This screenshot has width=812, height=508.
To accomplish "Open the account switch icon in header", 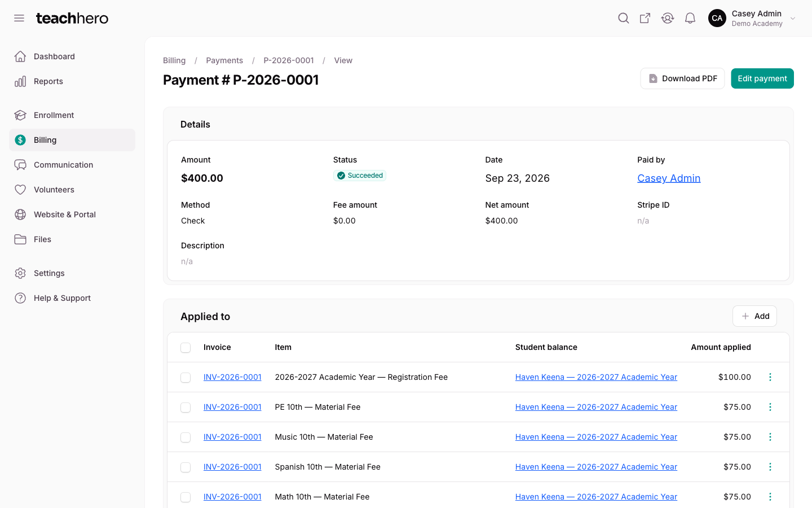I will pos(668,18).
